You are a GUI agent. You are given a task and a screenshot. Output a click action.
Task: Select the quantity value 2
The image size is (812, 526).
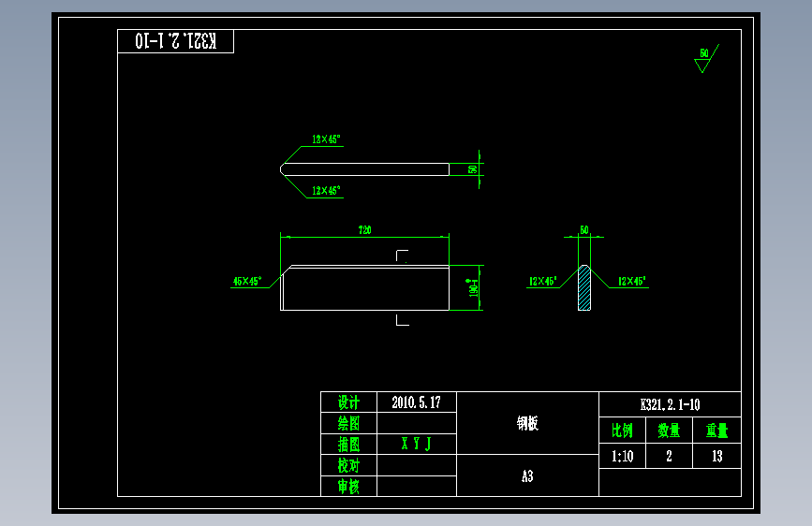(669, 456)
